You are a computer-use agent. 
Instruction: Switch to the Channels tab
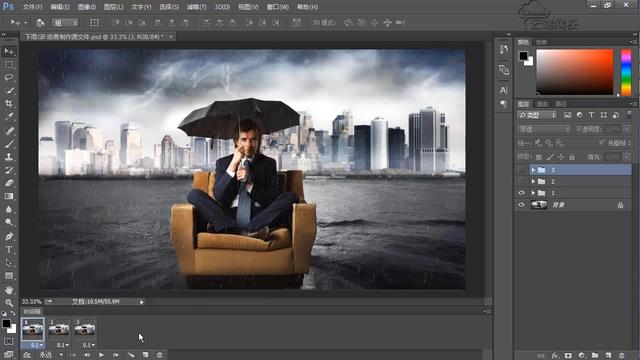point(542,104)
